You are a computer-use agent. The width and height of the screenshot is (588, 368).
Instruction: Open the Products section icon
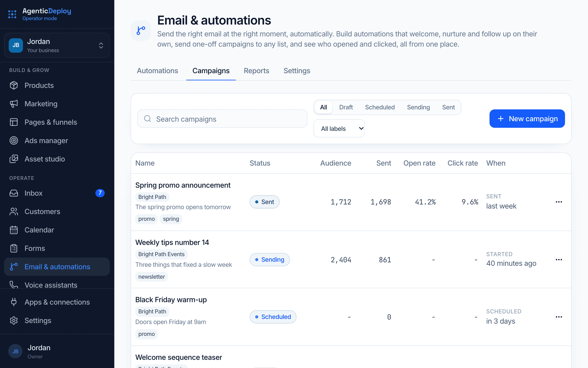coord(14,85)
